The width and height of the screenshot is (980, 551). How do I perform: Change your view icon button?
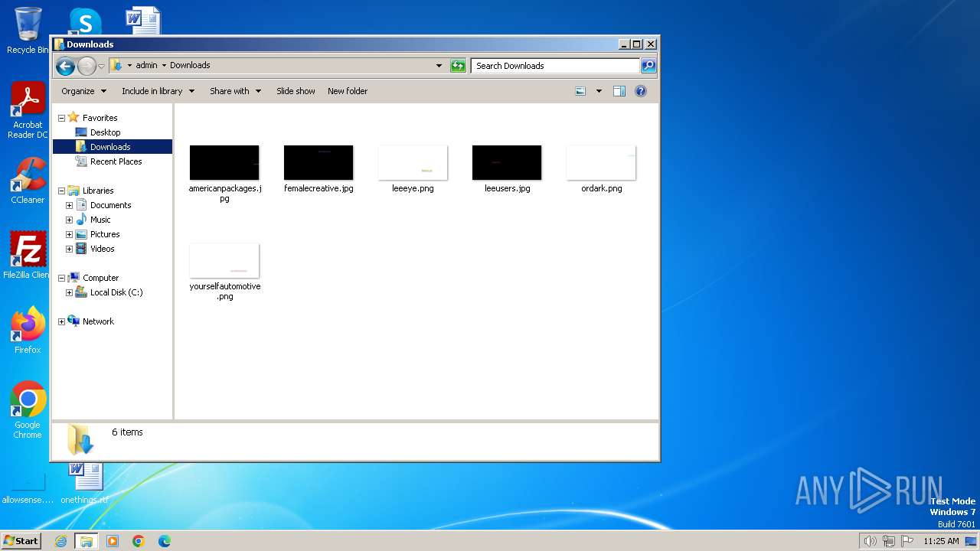tap(580, 91)
